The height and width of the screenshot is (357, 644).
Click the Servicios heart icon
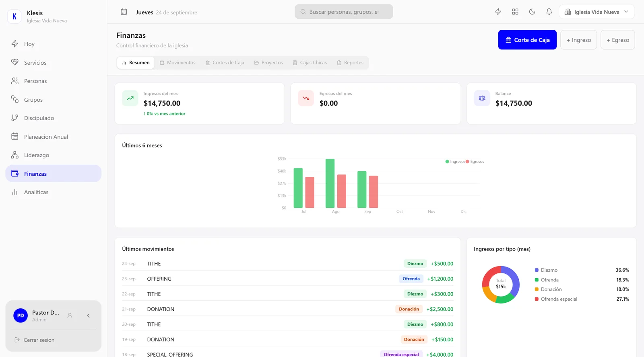(x=15, y=62)
